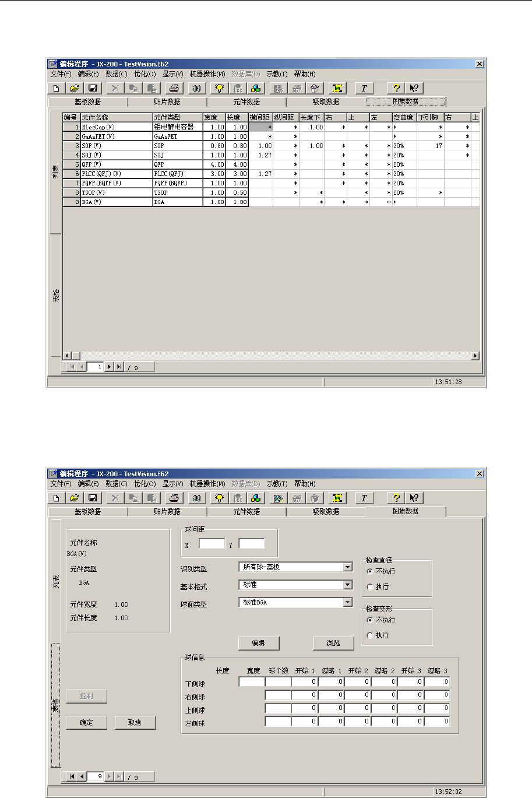532x798 pixels.
Task: Click yellow question mark Help icon, BGA form window
Action: (396, 498)
